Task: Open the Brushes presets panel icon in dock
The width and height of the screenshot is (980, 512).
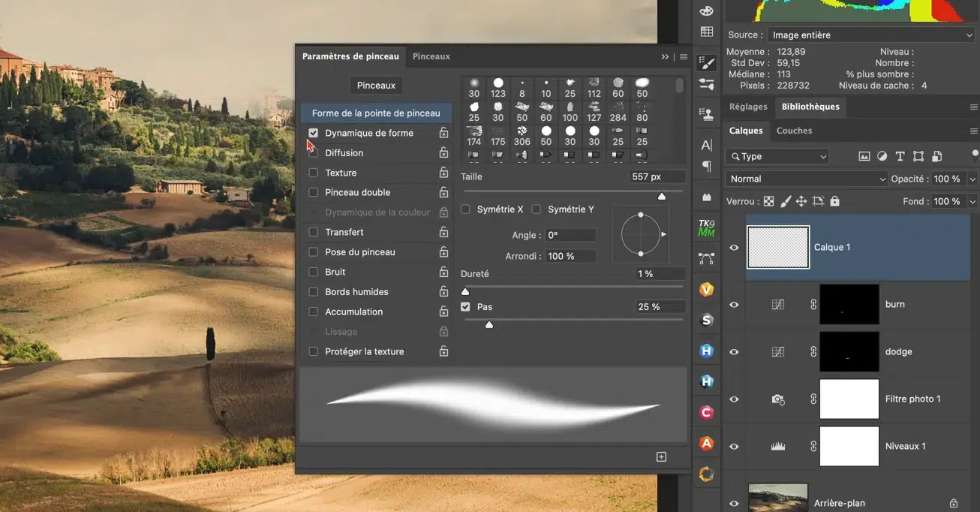Action: [706, 84]
